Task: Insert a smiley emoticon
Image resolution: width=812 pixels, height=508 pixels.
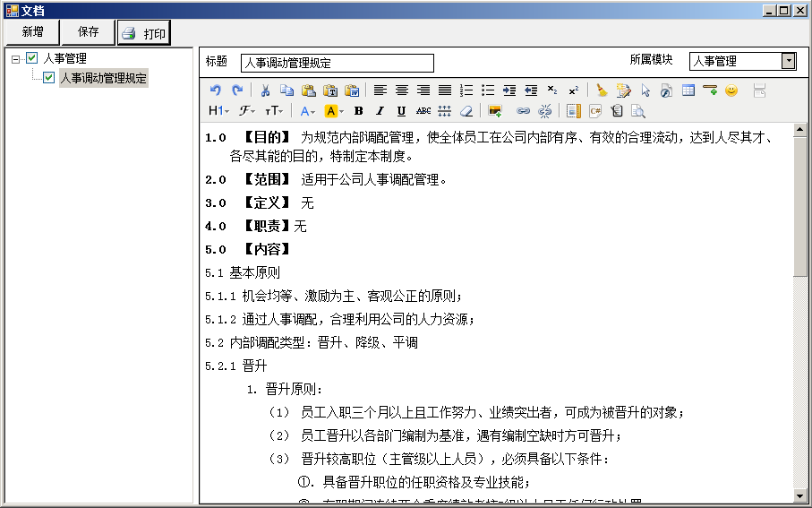Action: pyautogui.click(x=731, y=90)
